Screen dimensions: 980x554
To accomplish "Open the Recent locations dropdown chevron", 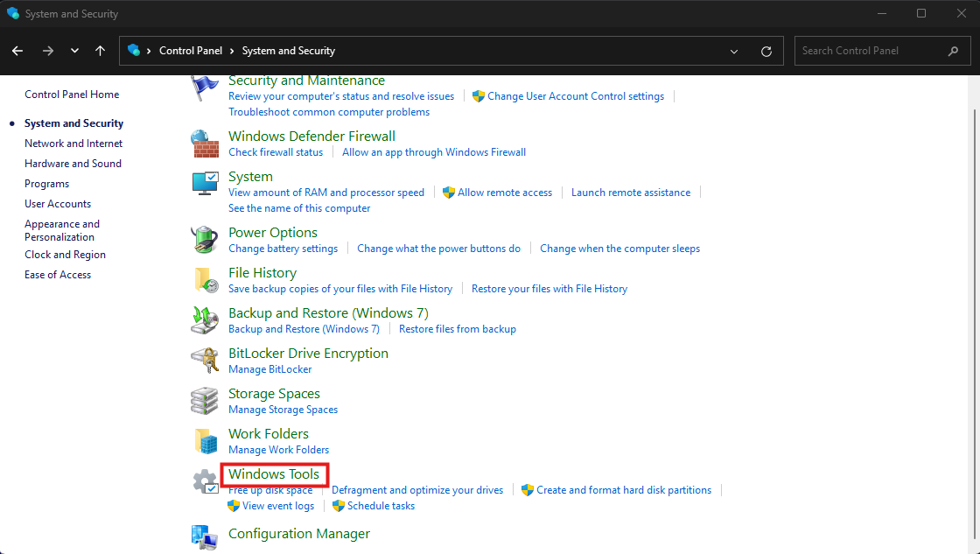I will [x=74, y=51].
